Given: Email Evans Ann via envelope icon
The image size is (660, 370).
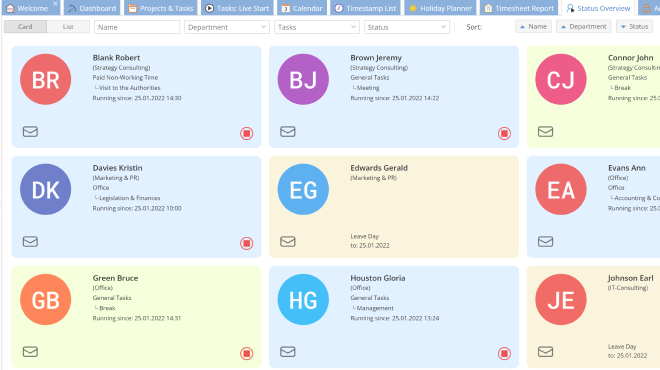Looking at the screenshot, I should click(x=546, y=242).
